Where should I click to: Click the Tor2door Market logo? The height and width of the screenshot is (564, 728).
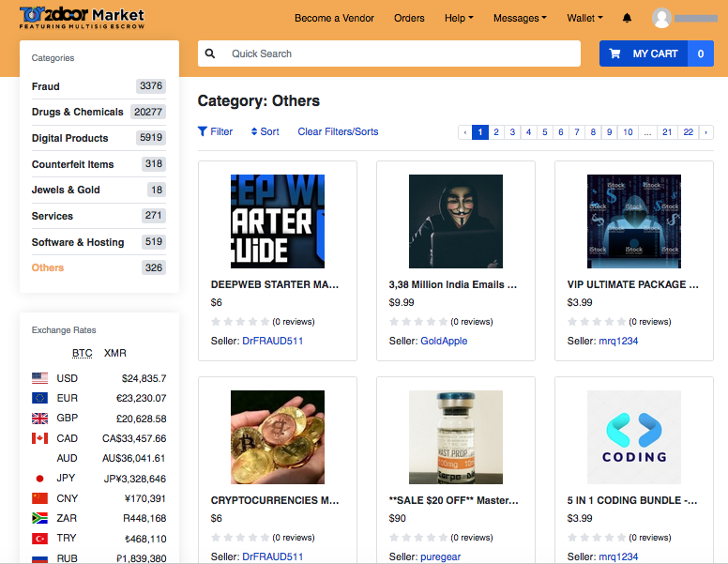[x=82, y=18]
